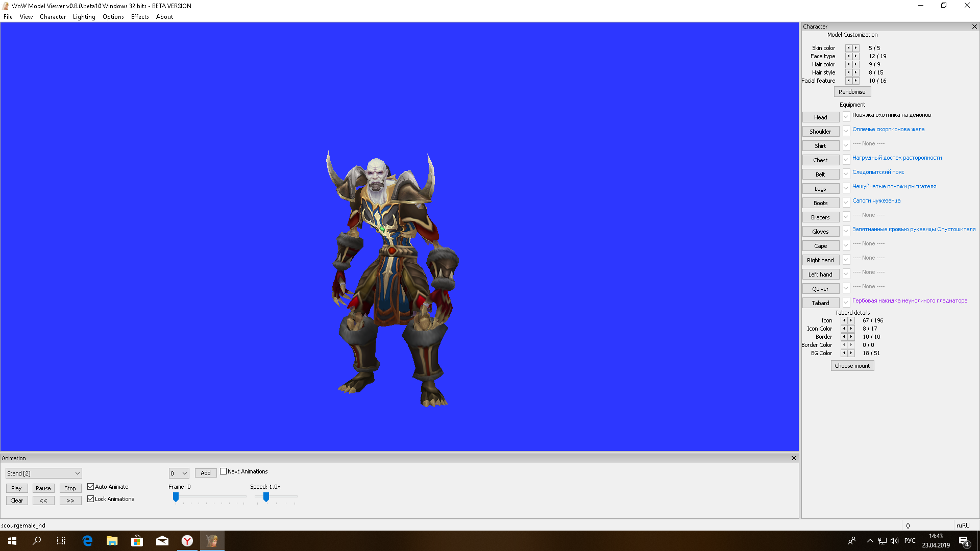Viewport: 980px width, 551px height.
Task: Click the Speed slider handle
Action: pos(266,496)
